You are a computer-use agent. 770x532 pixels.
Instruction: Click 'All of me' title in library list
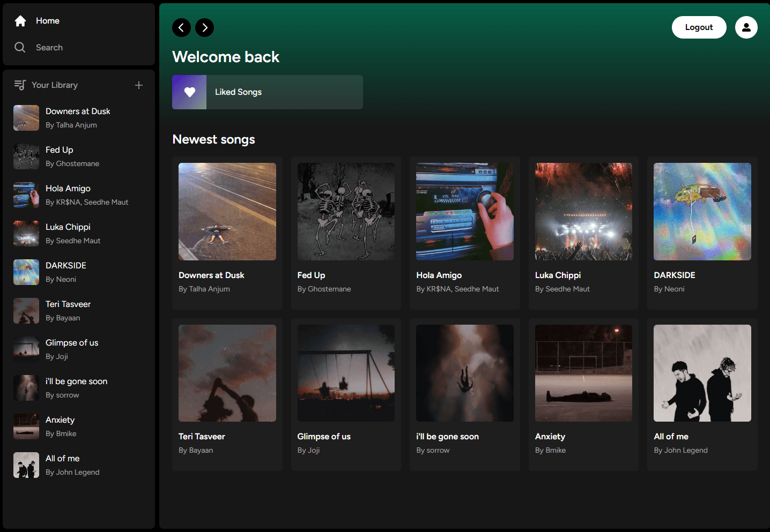click(63, 459)
